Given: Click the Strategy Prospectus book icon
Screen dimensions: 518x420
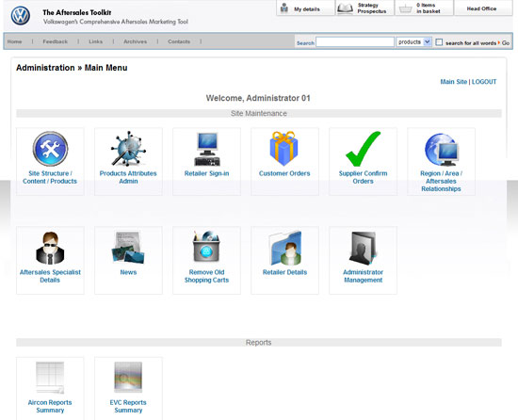Looking at the screenshot, I should tap(346, 8).
